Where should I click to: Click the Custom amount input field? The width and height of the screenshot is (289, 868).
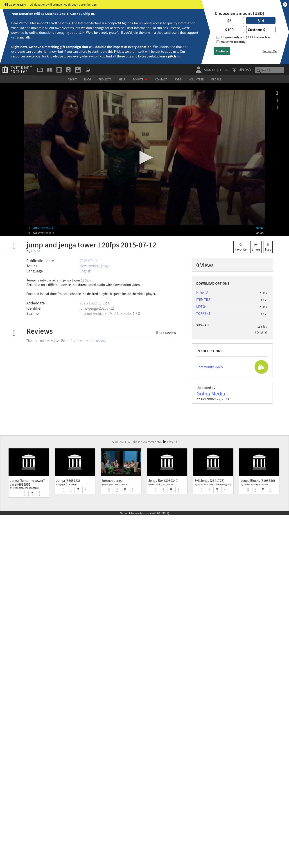click(270, 30)
